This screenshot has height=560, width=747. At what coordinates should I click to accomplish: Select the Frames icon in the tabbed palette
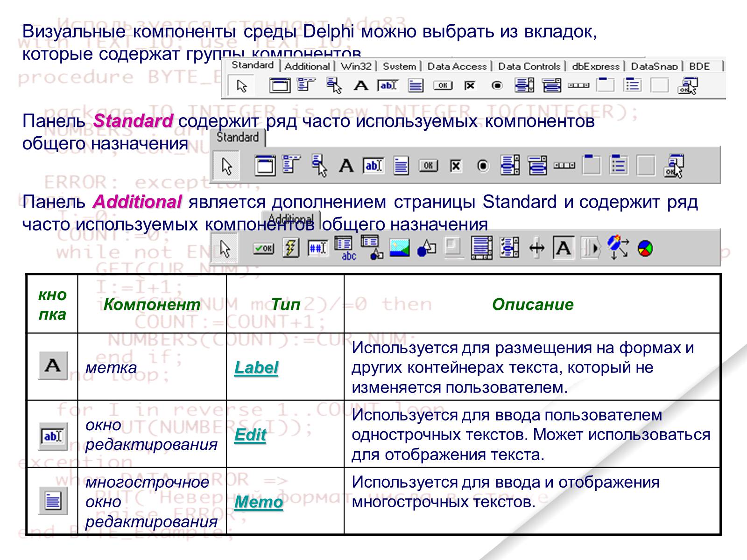click(x=280, y=85)
